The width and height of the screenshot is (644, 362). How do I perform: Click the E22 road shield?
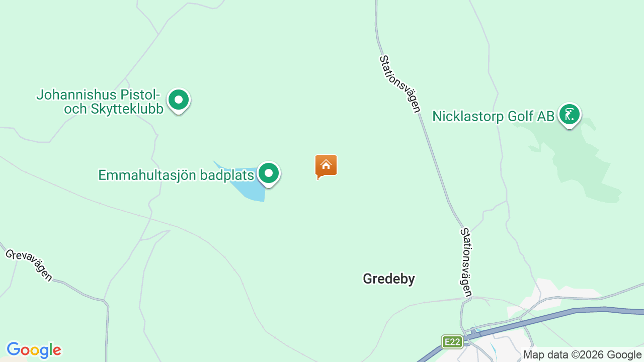(x=452, y=342)
